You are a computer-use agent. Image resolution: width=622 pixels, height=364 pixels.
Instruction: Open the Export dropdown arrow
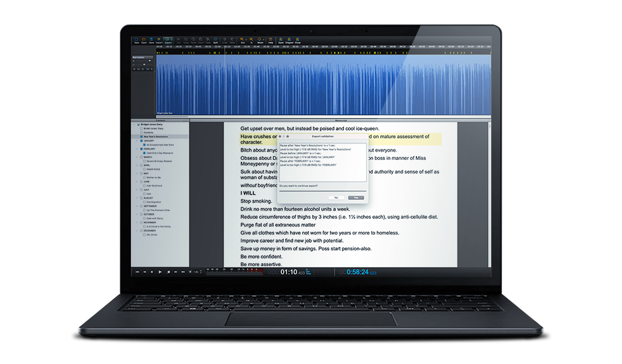click(172, 39)
